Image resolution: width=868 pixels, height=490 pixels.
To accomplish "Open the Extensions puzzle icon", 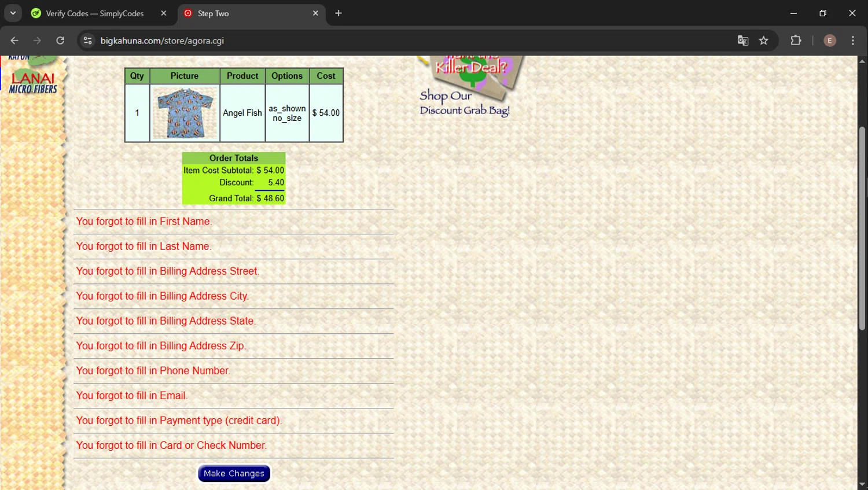I will point(796,40).
